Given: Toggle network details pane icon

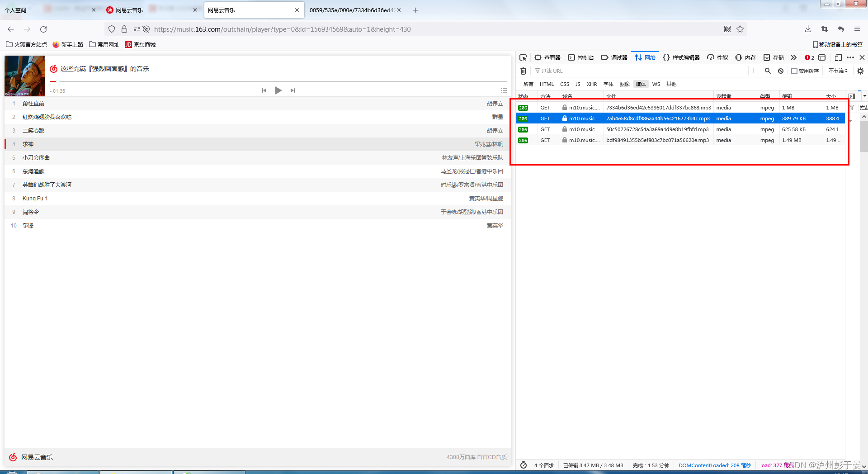Looking at the screenshot, I should [852, 96].
